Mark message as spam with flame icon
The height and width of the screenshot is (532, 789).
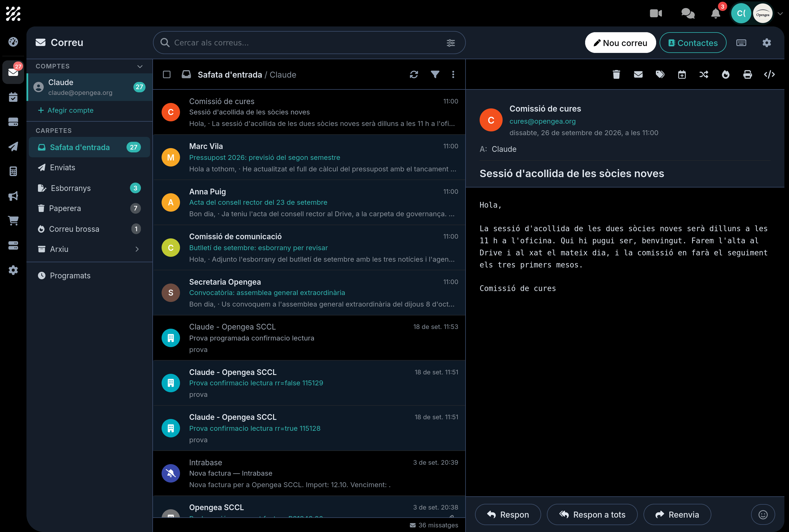pos(725,74)
